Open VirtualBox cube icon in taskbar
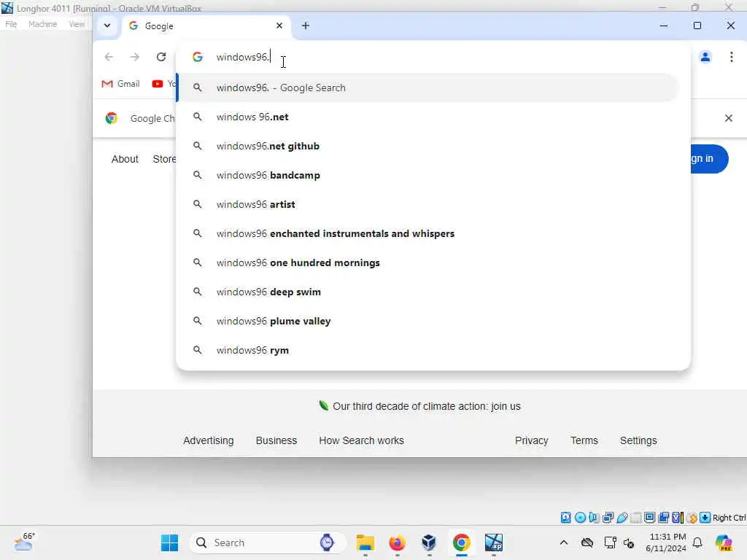The image size is (747, 560). (429, 542)
